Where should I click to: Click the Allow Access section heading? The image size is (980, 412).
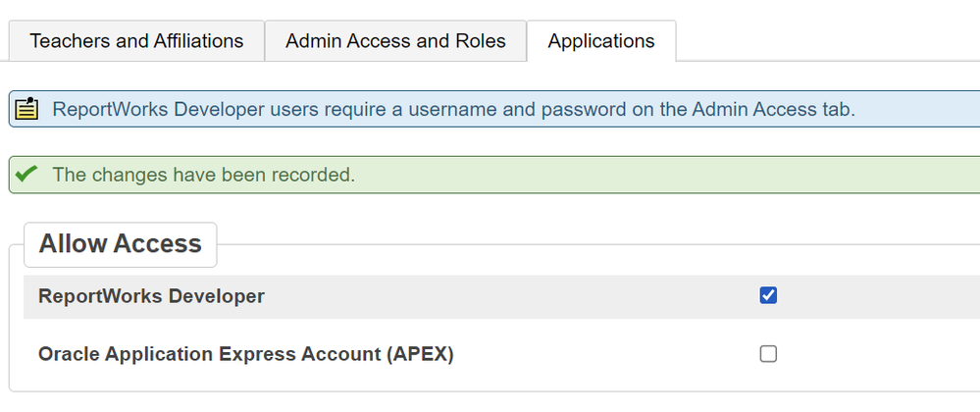click(120, 244)
